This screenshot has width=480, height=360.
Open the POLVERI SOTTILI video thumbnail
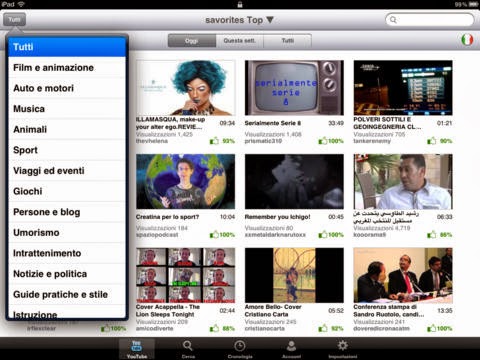pos(403,88)
